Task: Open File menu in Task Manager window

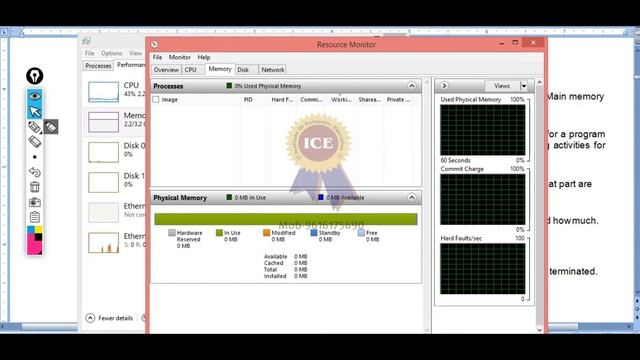Action: pos(89,53)
